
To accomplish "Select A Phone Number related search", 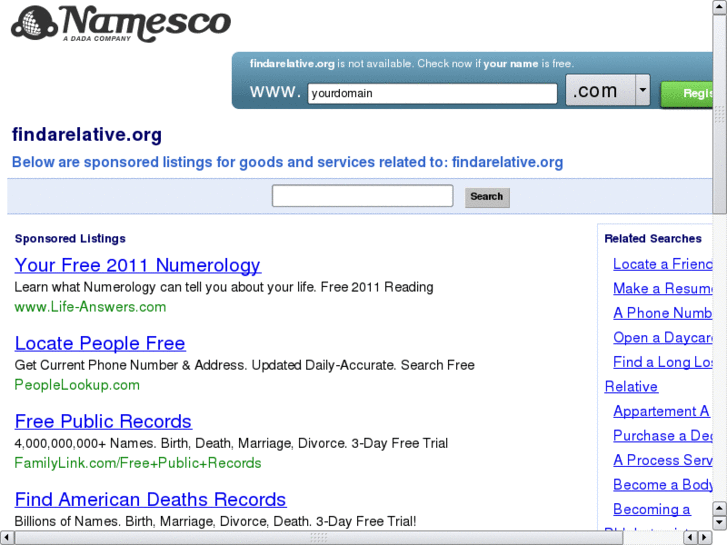I will click(663, 313).
